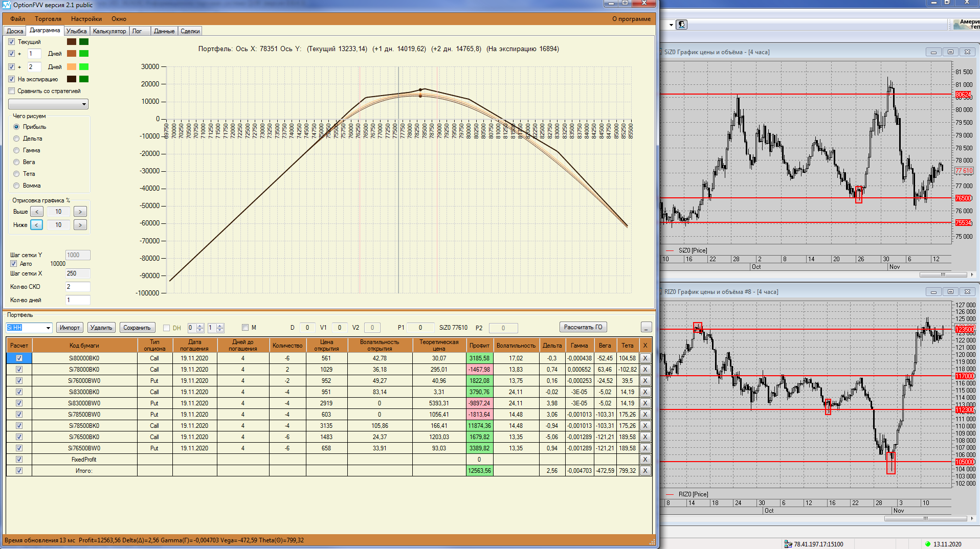Delete the Si80000BK0 row with its X button

pos(645,358)
